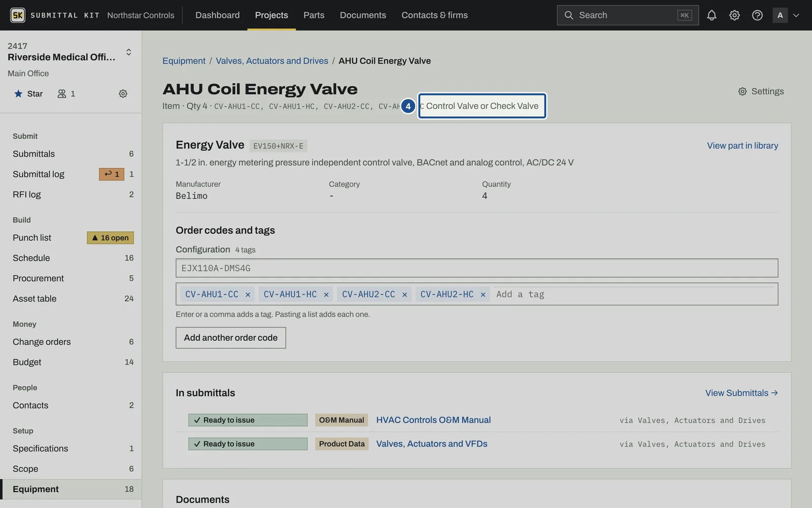Open View part in library

(742, 146)
